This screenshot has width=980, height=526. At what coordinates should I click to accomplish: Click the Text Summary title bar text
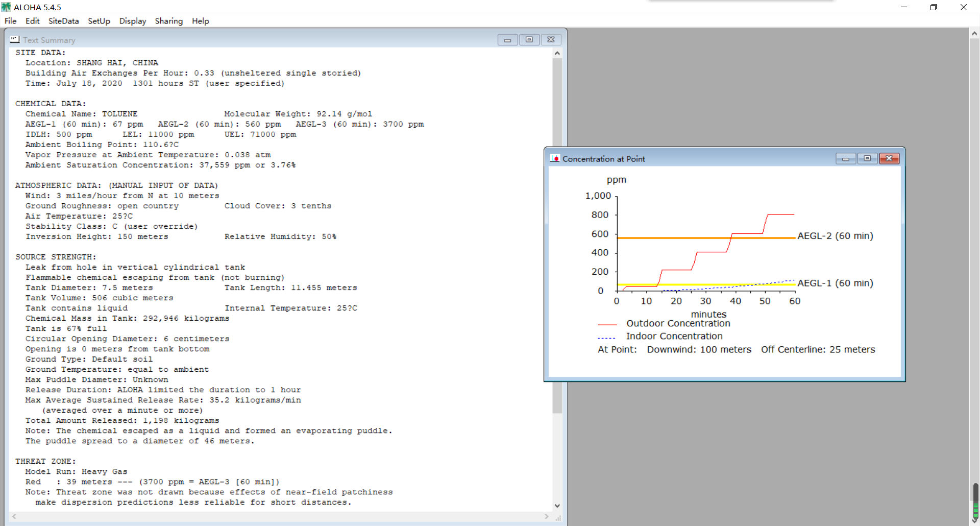tap(49, 40)
